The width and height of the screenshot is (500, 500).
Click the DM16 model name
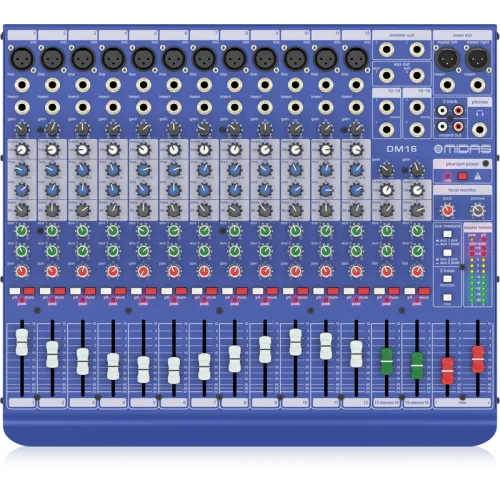click(x=402, y=149)
